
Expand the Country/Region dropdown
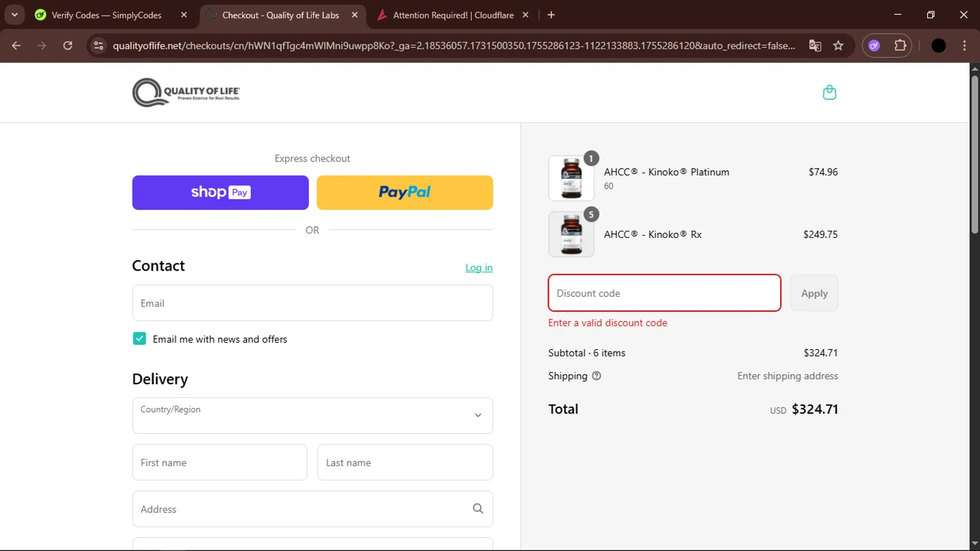(x=312, y=416)
